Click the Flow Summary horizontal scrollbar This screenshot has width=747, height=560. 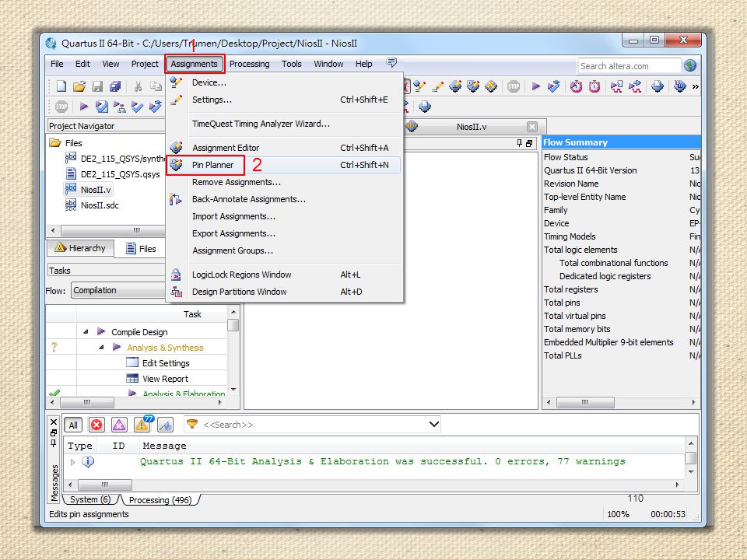(x=621, y=402)
